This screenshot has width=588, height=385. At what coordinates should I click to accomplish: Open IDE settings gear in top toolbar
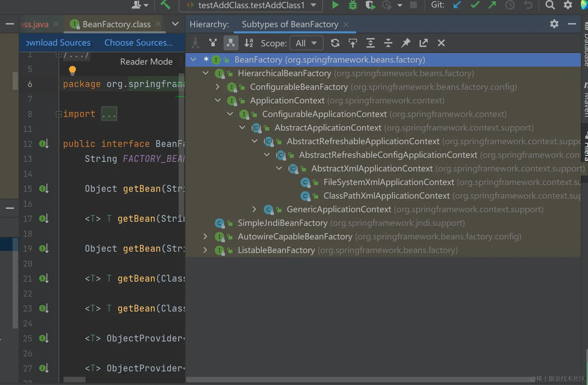point(568,5)
